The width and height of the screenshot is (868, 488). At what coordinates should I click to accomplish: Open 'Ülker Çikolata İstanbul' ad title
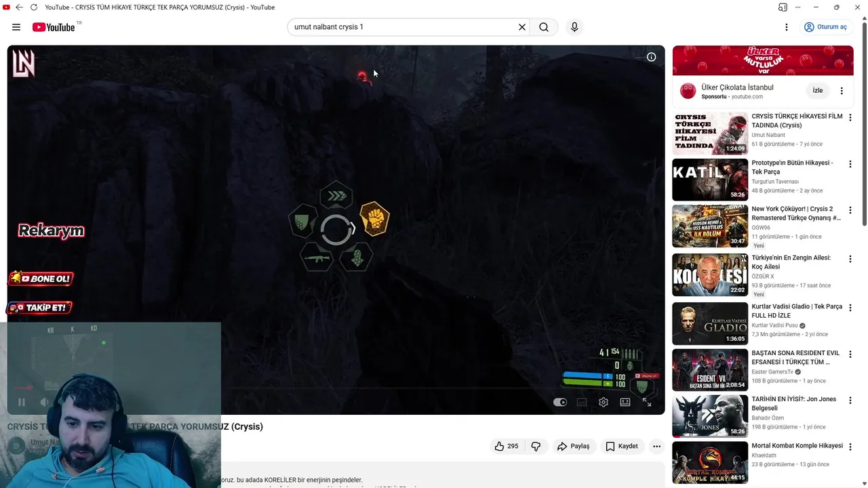pyautogui.click(x=737, y=87)
